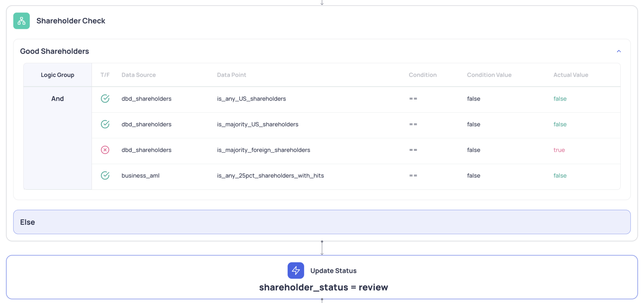Select the dbd_shareholders data source cell
The height and width of the screenshot is (303, 644).
146,98
